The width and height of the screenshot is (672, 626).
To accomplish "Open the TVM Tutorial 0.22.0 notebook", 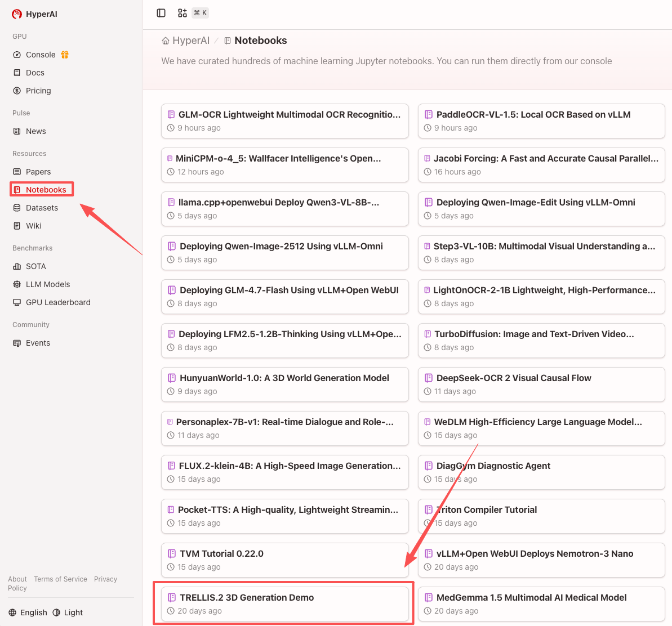I will coord(221,554).
